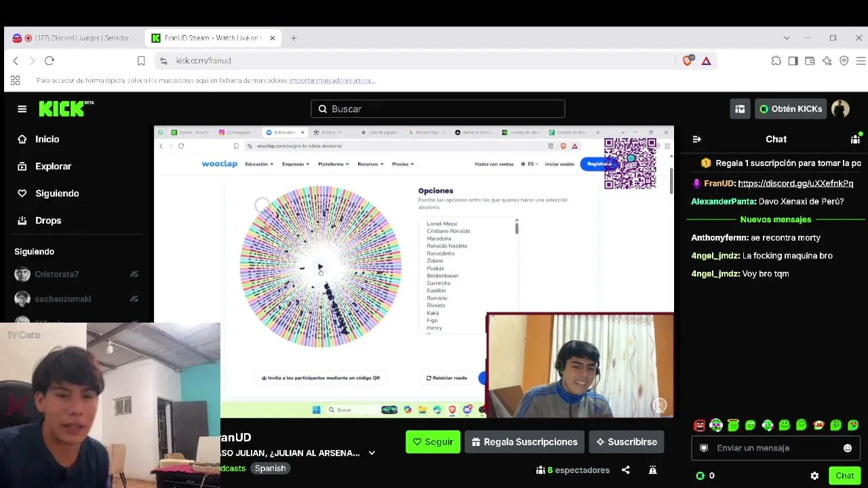Pick the red angry emote in chat

tap(699, 426)
